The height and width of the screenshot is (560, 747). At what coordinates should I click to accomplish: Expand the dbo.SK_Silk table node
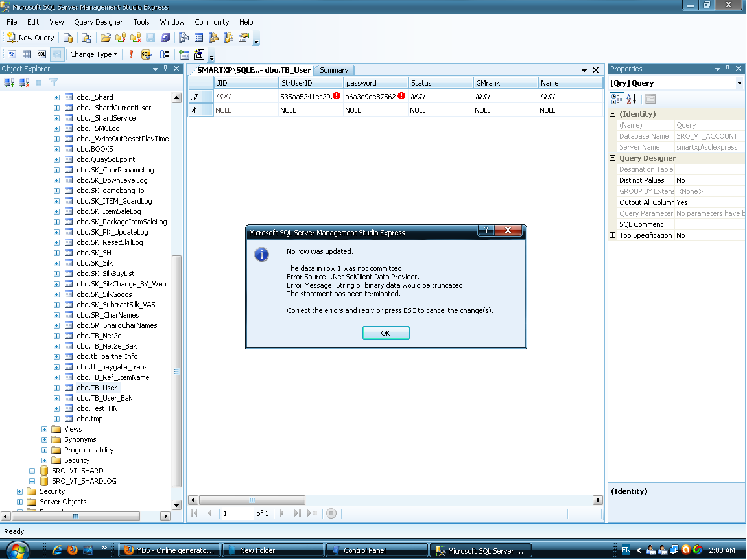56,263
